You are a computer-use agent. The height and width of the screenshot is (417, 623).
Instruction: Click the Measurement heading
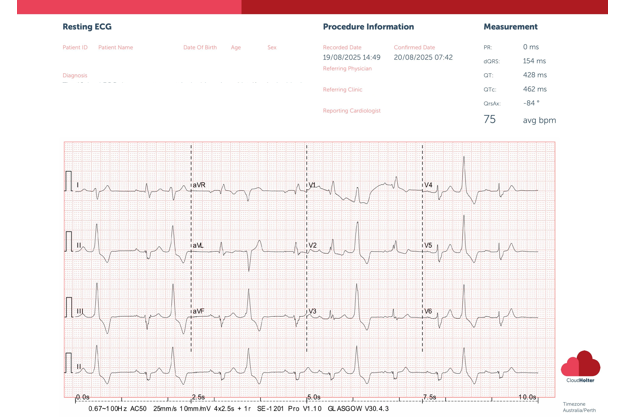510,27
